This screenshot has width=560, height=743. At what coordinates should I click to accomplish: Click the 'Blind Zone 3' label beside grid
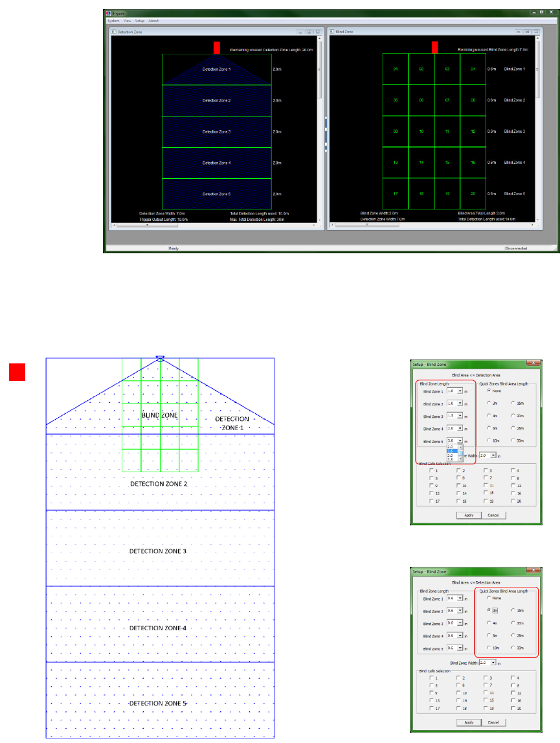pos(515,131)
